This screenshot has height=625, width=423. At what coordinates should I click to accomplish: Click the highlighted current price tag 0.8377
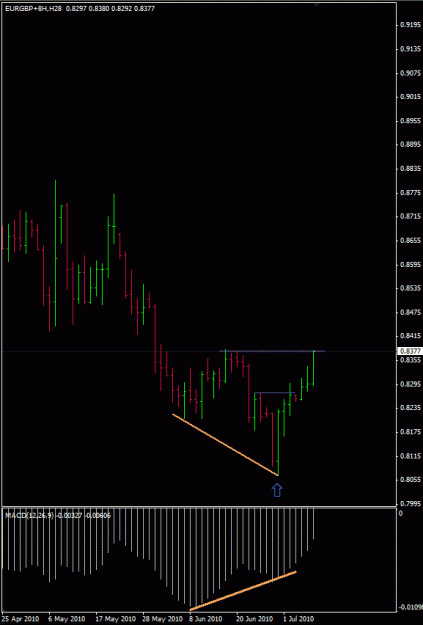(410, 351)
